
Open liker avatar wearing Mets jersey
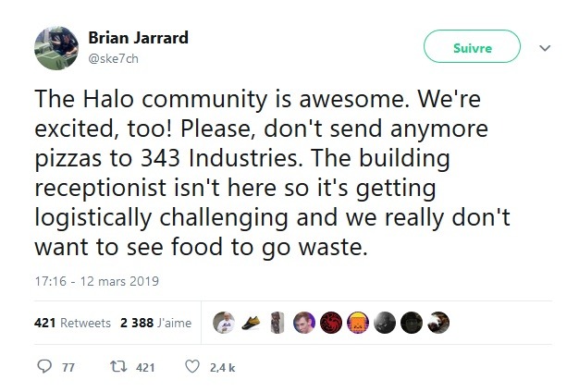(x=224, y=323)
